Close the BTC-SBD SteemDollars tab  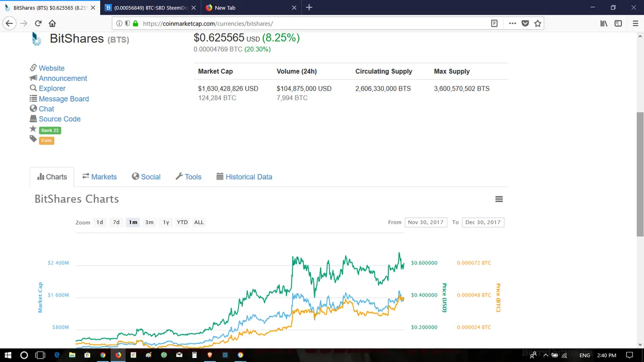tap(194, 8)
